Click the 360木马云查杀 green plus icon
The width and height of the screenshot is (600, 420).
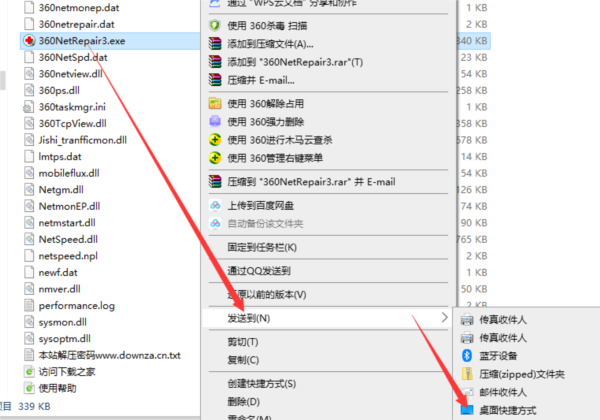pos(215,140)
